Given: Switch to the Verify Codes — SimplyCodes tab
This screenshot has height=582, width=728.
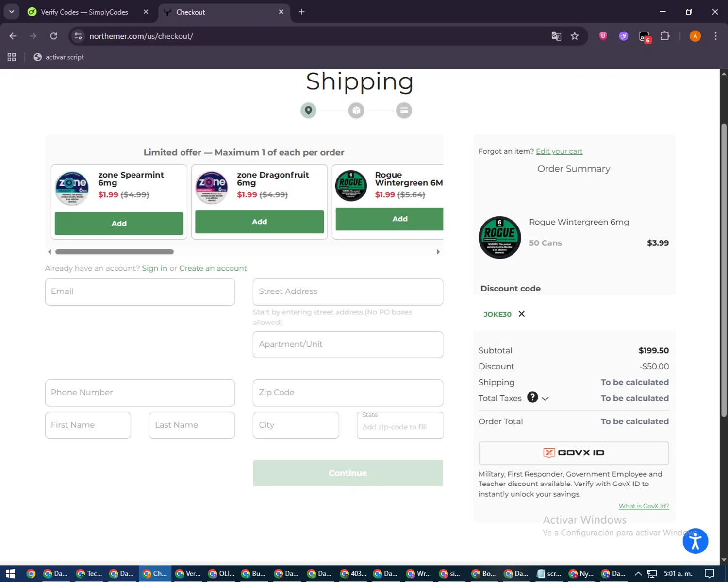Looking at the screenshot, I should 84,12.
